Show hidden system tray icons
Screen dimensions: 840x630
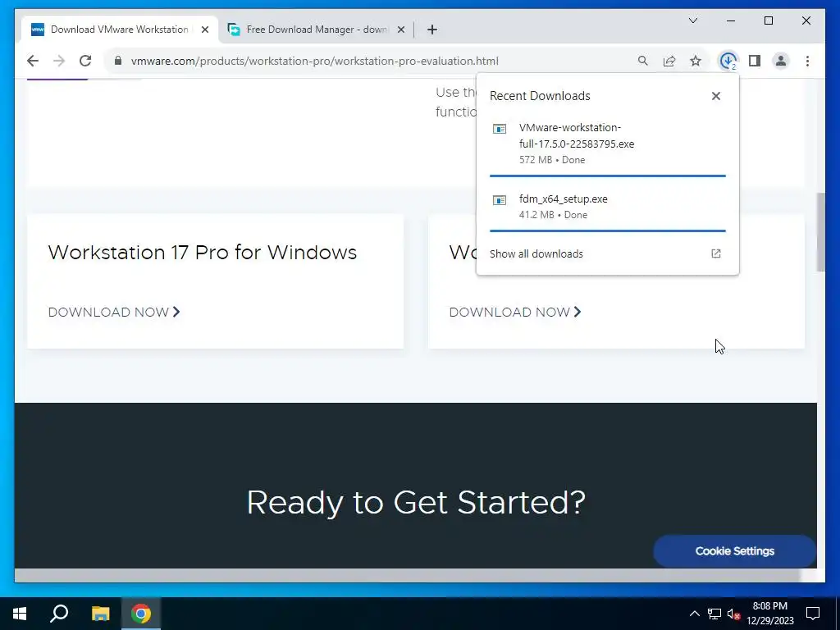(694, 614)
